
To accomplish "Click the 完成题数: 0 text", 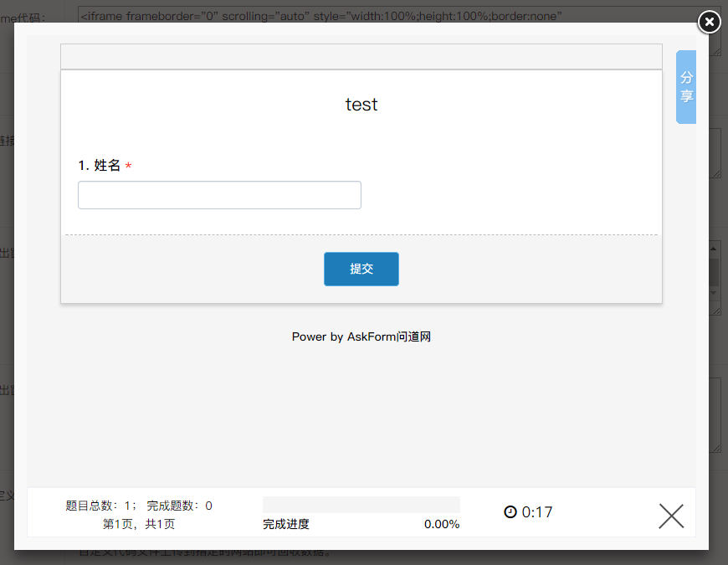I will click(x=179, y=506).
